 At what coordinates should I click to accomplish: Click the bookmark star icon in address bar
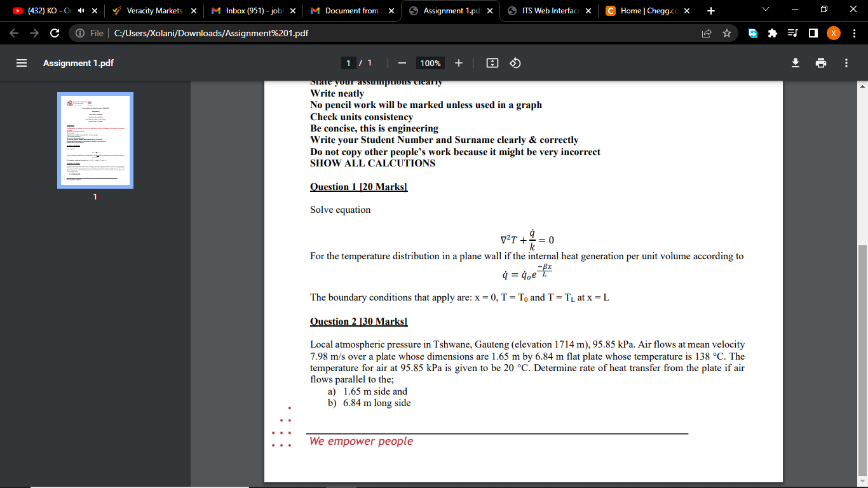(726, 33)
